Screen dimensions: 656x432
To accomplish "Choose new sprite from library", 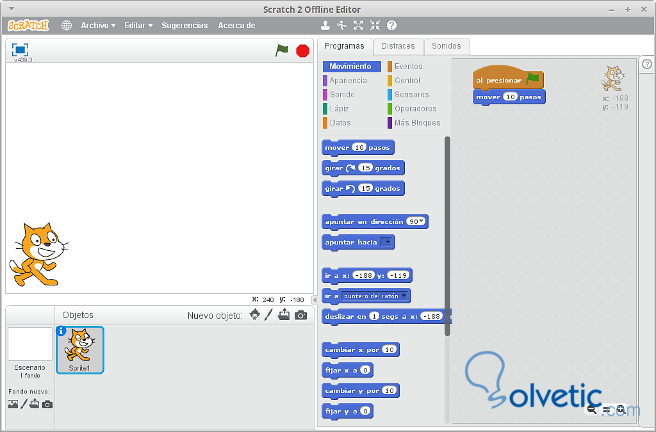I will pos(254,314).
